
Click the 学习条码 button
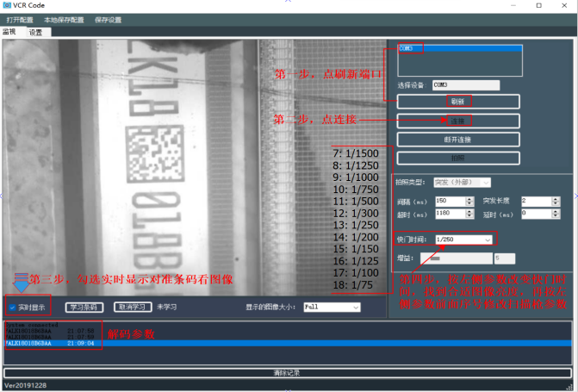(x=84, y=308)
